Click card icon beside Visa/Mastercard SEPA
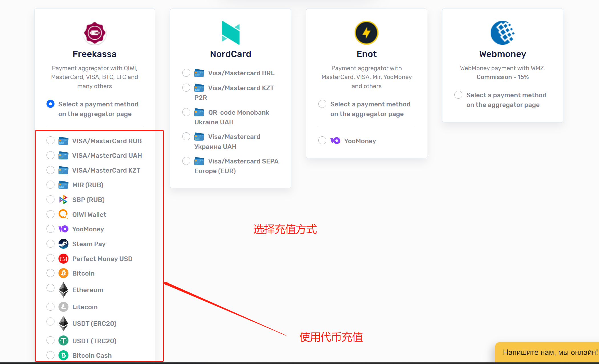 click(x=199, y=161)
